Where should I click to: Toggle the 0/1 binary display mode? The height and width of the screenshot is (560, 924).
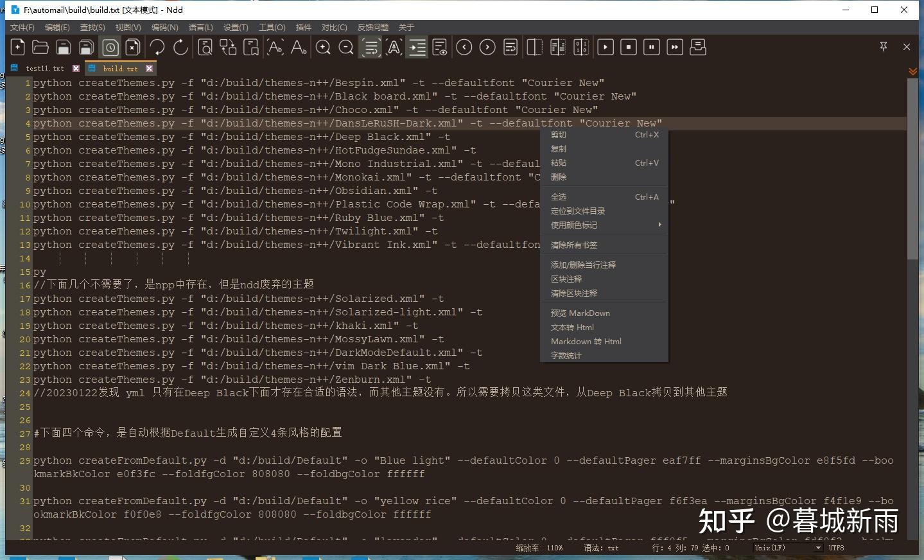point(580,47)
